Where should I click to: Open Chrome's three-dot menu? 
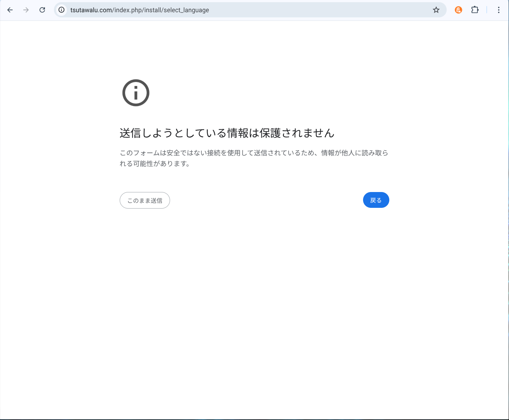point(499,10)
